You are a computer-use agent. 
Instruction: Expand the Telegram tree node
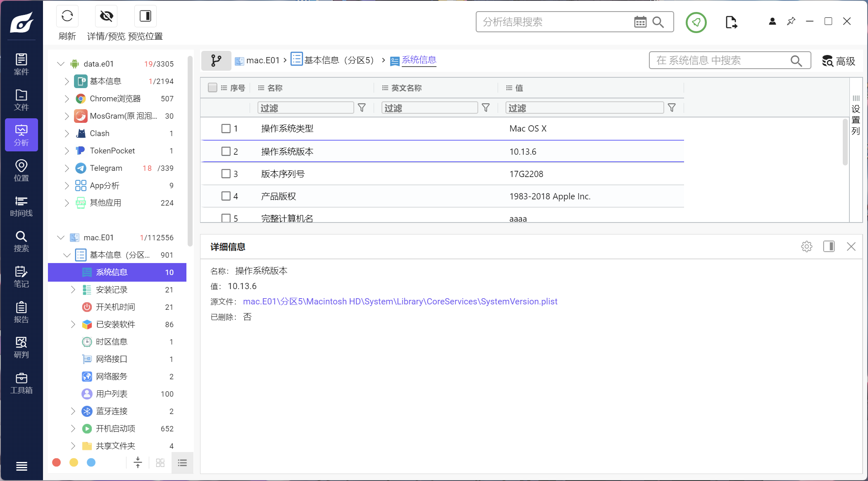click(x=67, y=168)
